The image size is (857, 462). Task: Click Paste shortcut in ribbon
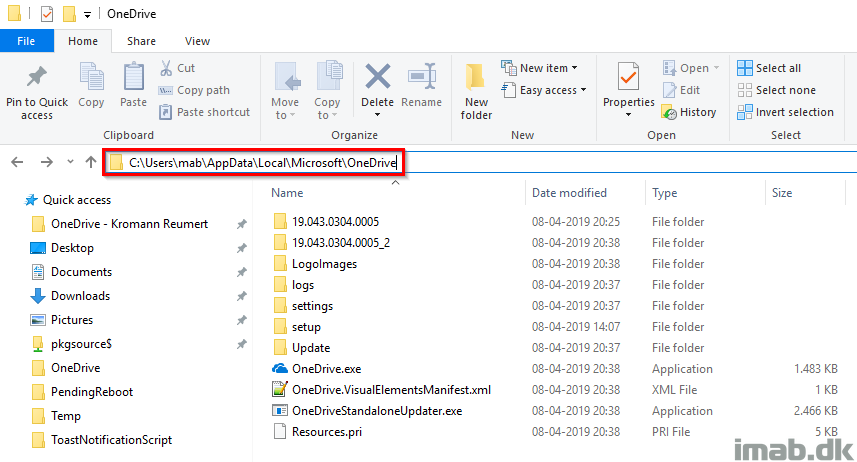204,112
